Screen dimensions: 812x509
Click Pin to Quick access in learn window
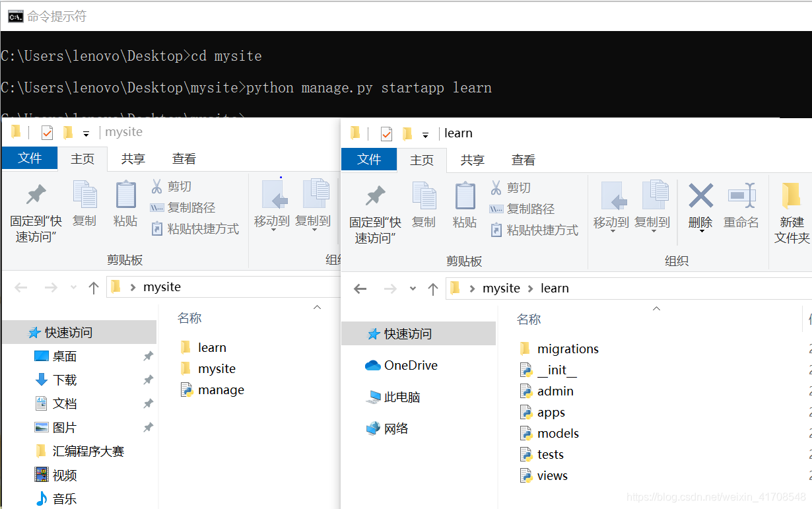(x=375, y=213)
